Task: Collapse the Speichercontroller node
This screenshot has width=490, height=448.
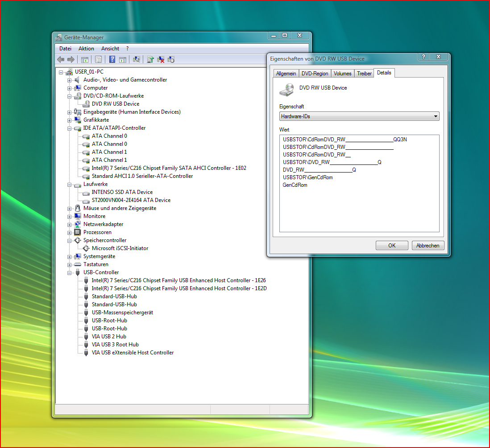Action: tap(69, 241)
